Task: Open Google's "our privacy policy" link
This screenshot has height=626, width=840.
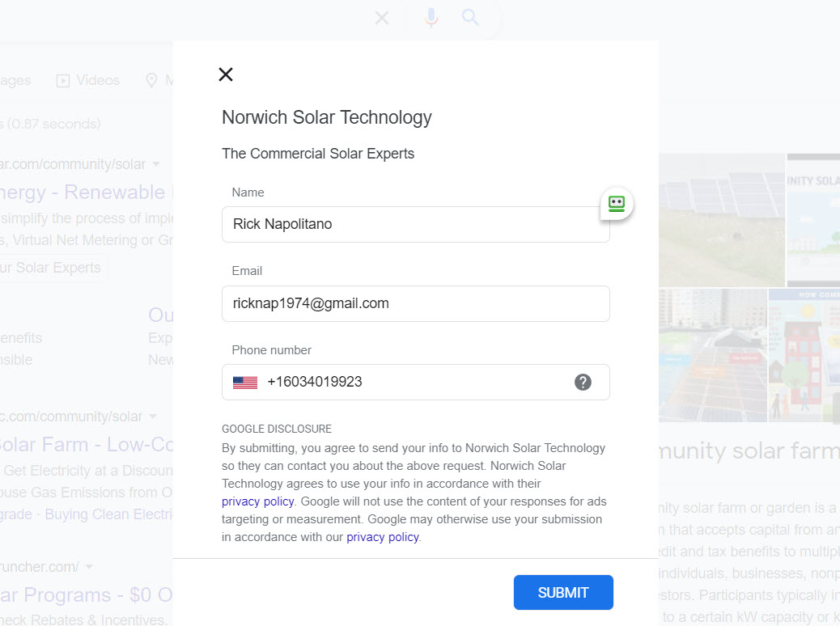Action: click(x=383, y=537)
